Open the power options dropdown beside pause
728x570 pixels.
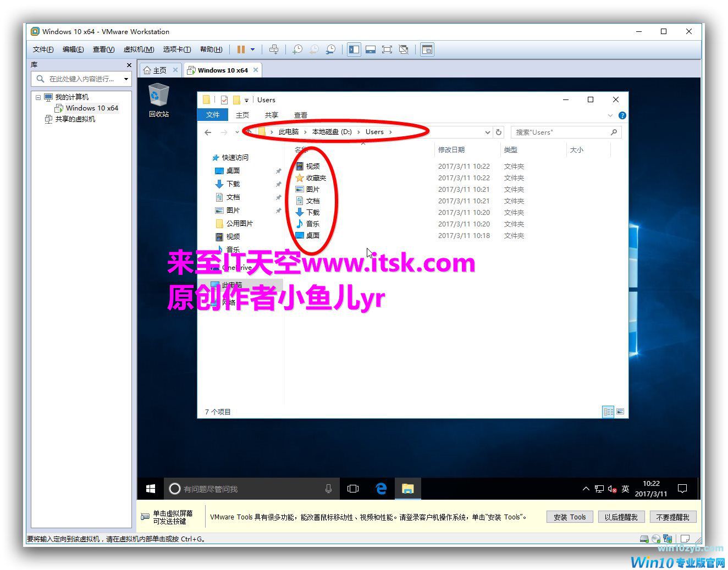[x=253, y=49]
